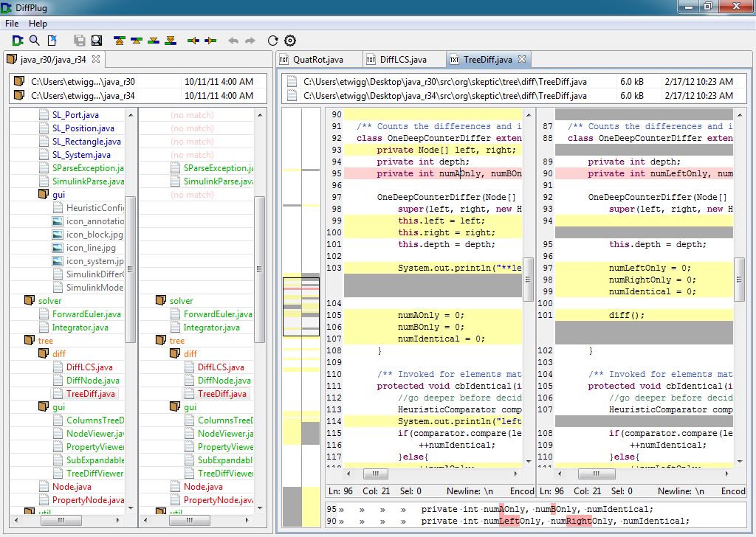Jump to the first difference using toolbar icon

pyautogui.click(x=120, y=41)
